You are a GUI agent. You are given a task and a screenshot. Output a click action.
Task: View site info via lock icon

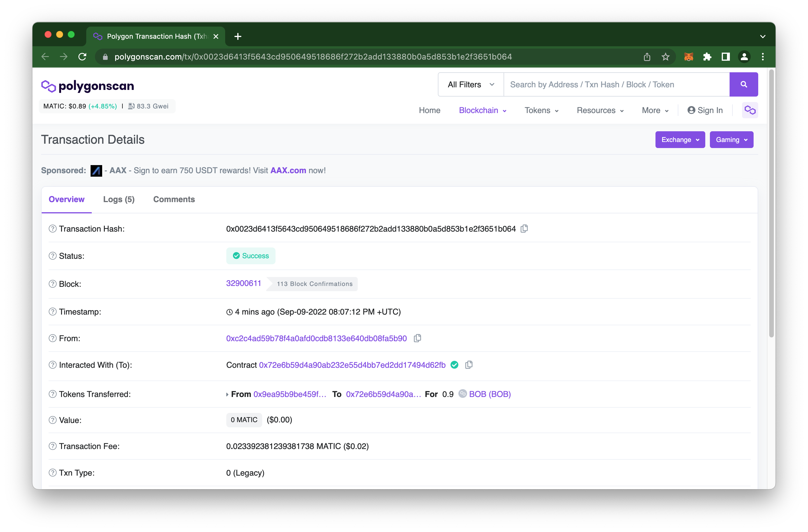pyautogui.click(x=105, y=57)
